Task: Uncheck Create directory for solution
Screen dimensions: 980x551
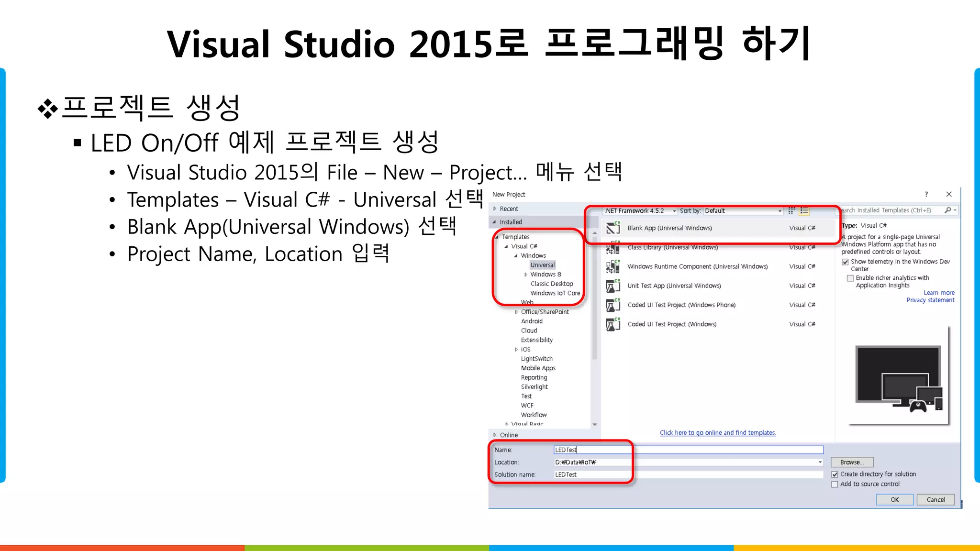Action: coord(835,474)
